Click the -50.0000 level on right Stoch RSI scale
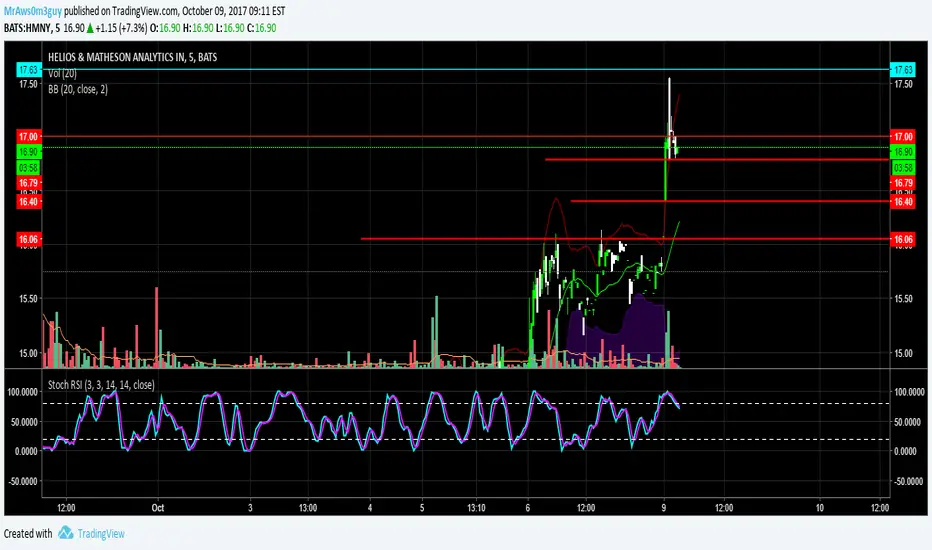Viewport: 932px width, 550px height. coord(909,481)
